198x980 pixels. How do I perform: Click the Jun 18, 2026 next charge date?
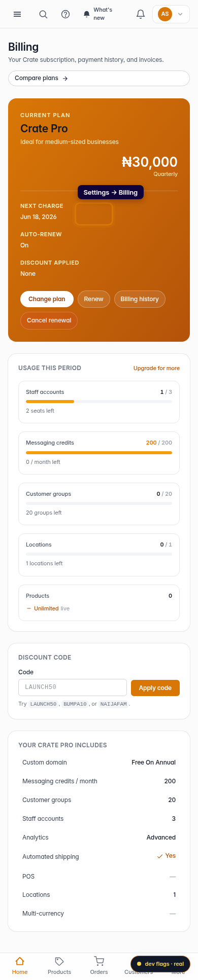click(x=39, y=217)
